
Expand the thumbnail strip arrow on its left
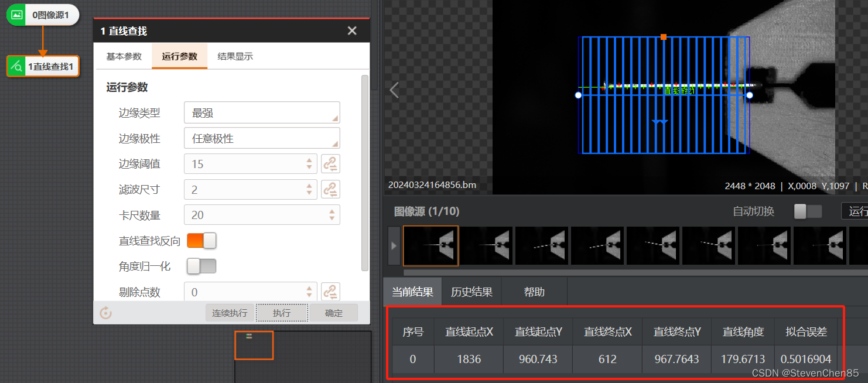click(x=394, y=245)
